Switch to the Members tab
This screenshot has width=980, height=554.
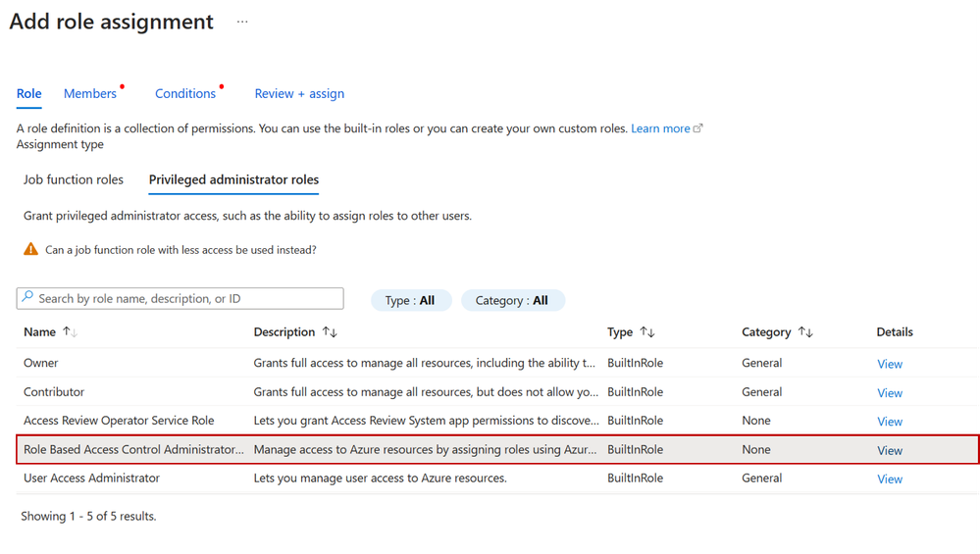[x=90, y=94]
